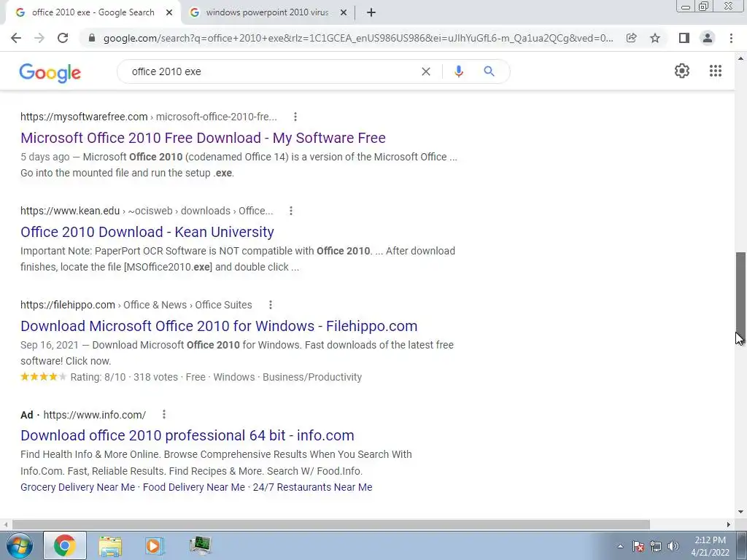This screenshot has width=747, height=560.
Task: Click the horizontal scrollbar thumb
Action: click(331, 524)
